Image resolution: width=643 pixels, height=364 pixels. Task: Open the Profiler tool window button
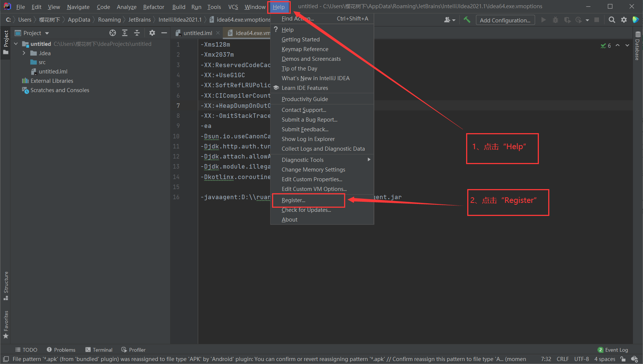133,350
